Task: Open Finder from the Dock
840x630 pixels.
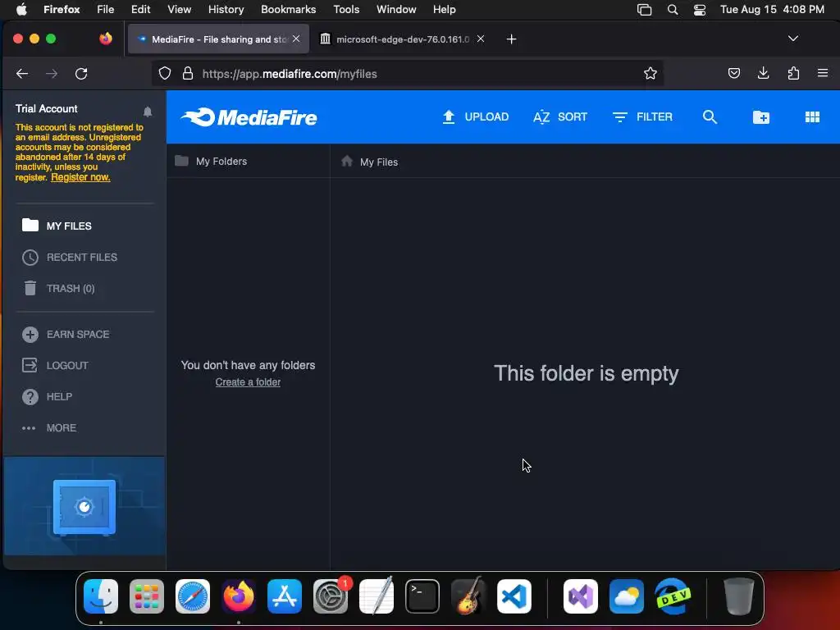Action: [101, 596]
